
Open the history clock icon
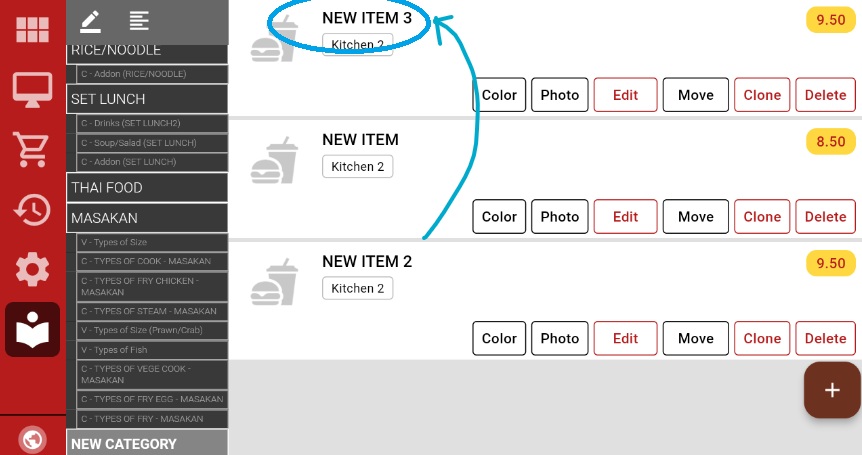[32, 210]
